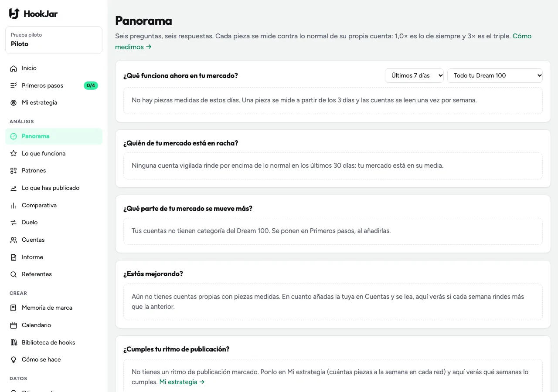Click the text starting 'No hay piezas medidas'
The width and height of the screenshot is (558, 392).
pos(304,100)
